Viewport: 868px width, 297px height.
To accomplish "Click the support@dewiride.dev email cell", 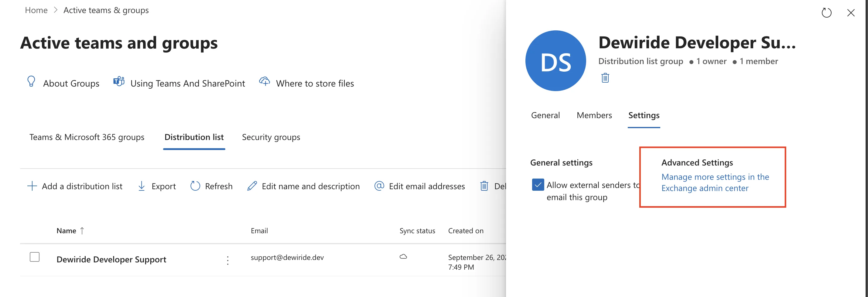I will 287,257.
